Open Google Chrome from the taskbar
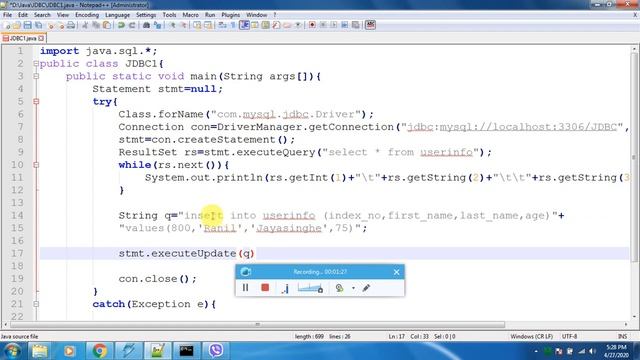 [x=99, y=351]
